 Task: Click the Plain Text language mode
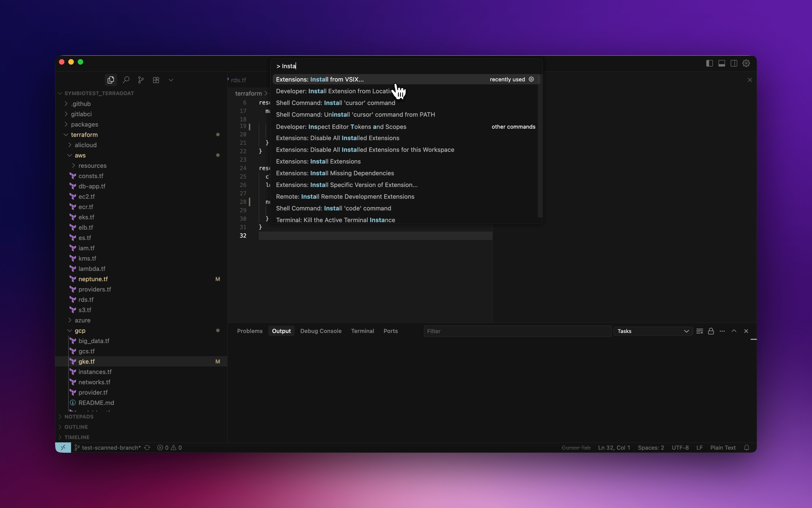point(723,448)
